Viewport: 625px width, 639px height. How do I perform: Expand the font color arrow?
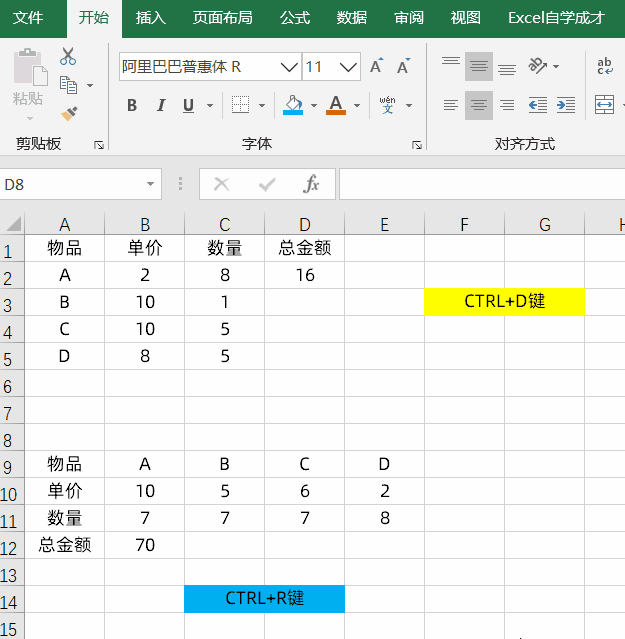(357, 106)
